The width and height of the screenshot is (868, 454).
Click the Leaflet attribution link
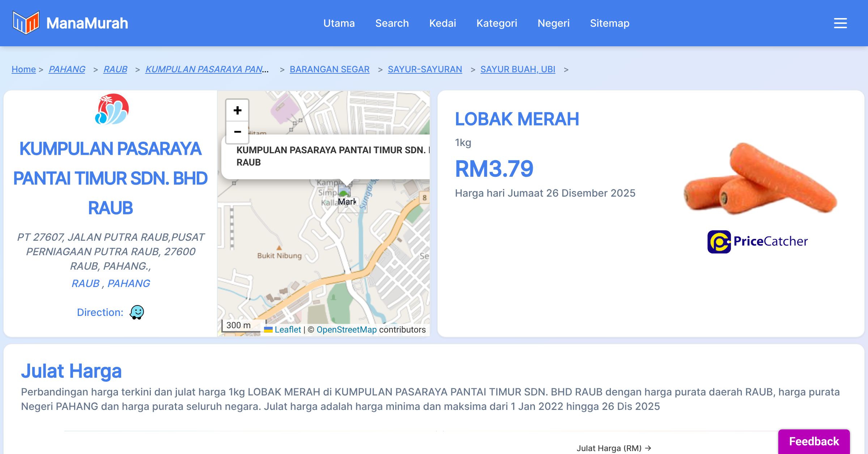pos(288,330)
